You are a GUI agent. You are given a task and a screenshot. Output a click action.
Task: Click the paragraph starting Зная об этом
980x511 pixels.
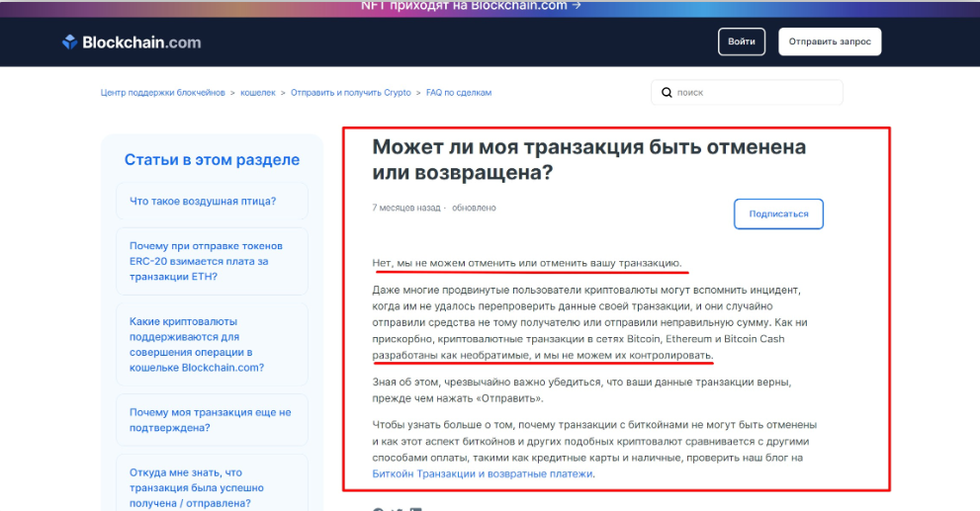pos(581,389)
